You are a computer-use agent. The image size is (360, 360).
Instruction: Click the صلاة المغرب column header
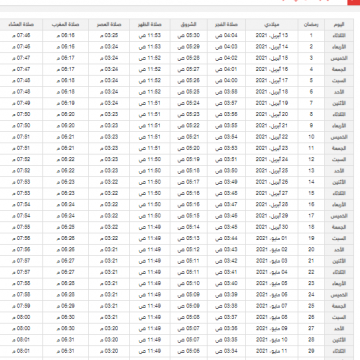point(66,24)
